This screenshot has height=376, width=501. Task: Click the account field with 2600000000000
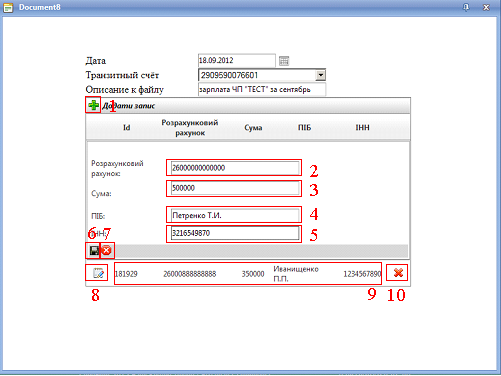coord(235,168)
